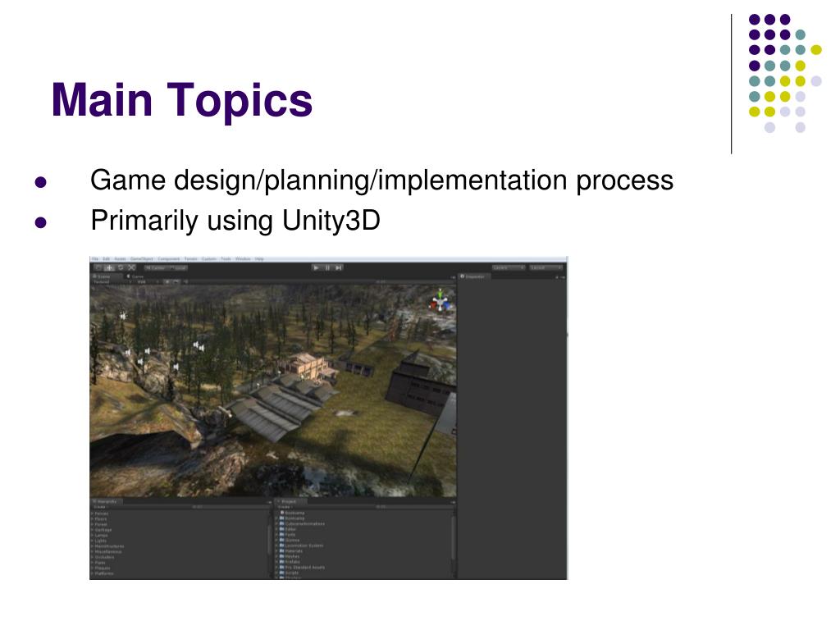Click the Fonts folder icon in Project

[x=282, y=535]
